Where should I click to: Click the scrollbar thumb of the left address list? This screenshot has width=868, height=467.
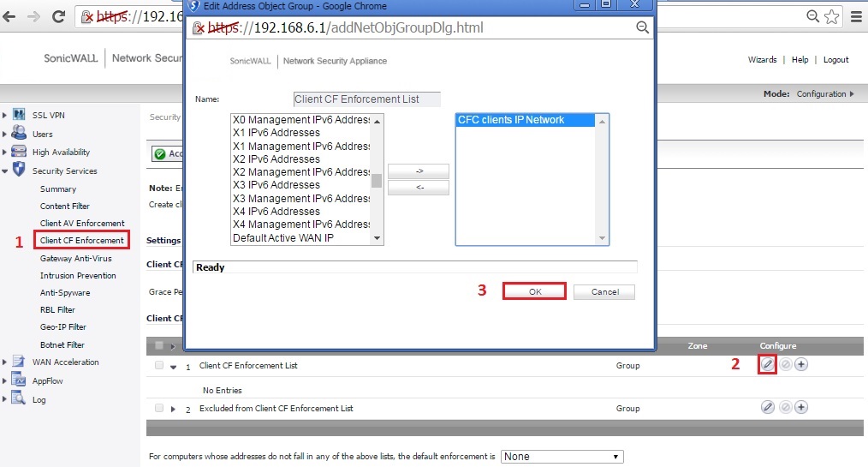[377, 180]
